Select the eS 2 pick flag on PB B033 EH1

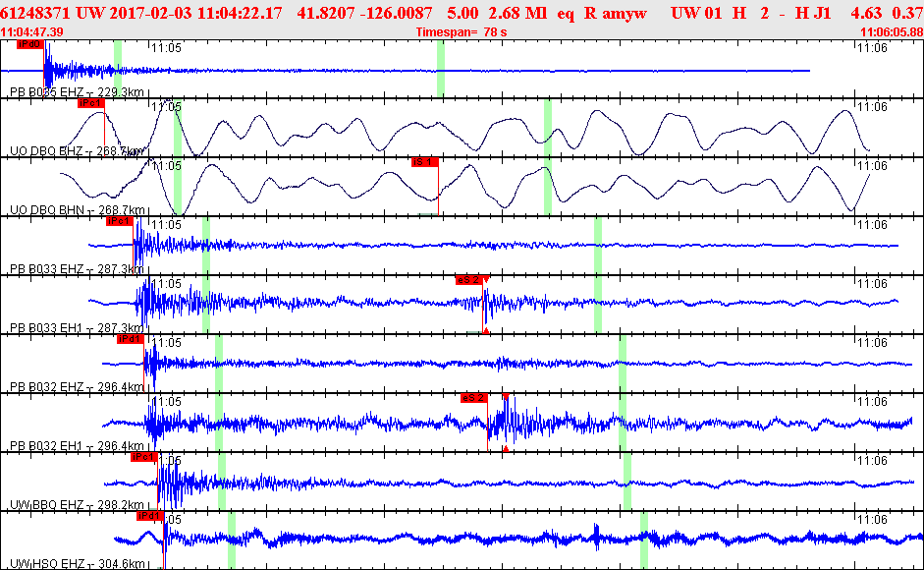tap(468, 280)
